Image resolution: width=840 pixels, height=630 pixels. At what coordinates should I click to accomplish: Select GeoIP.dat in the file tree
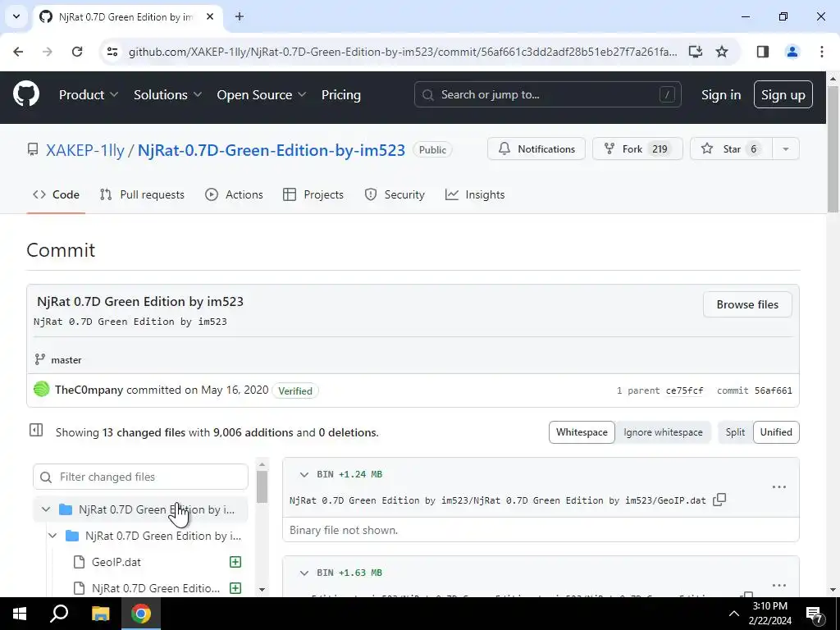click(116, 562)
